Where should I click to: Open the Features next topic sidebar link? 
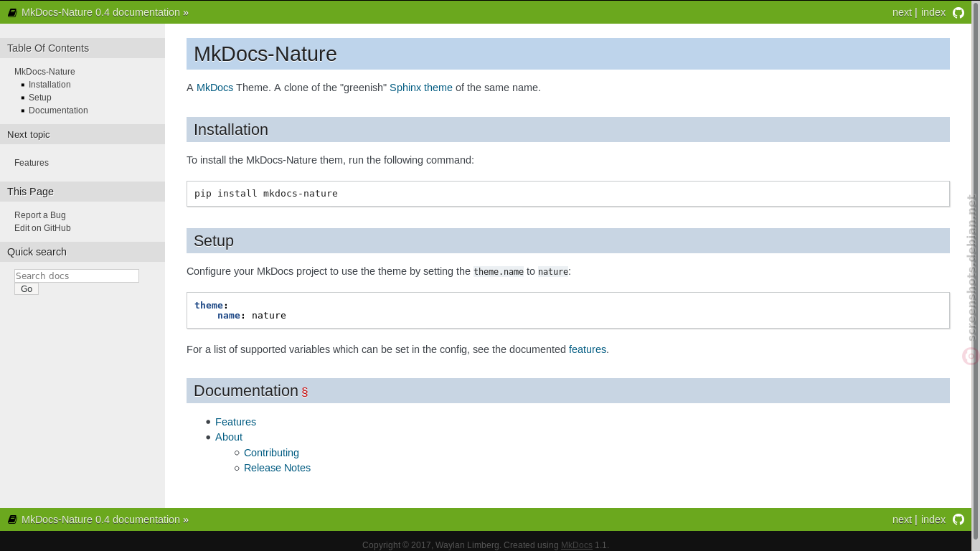pyautogui.click(x=32, y=163)
